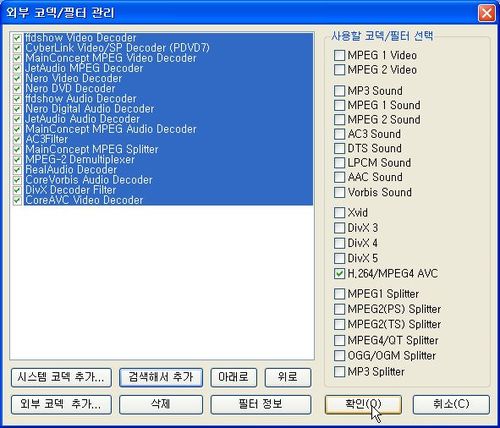Check the DivX 3 option

click(x=339, y=228)
